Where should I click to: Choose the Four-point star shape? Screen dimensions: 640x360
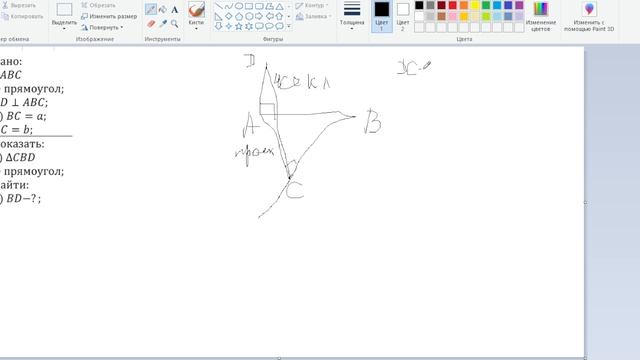pos(229,26)
